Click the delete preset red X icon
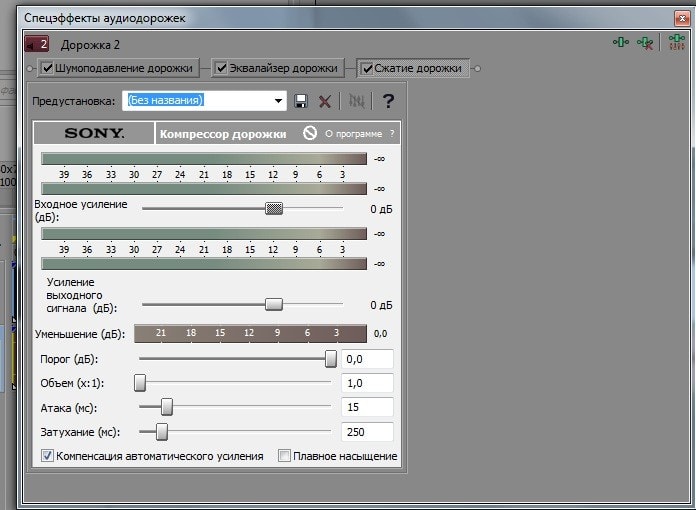Viewport: 696px width, 510px height. pyautogui.click(x=325, y=101)
